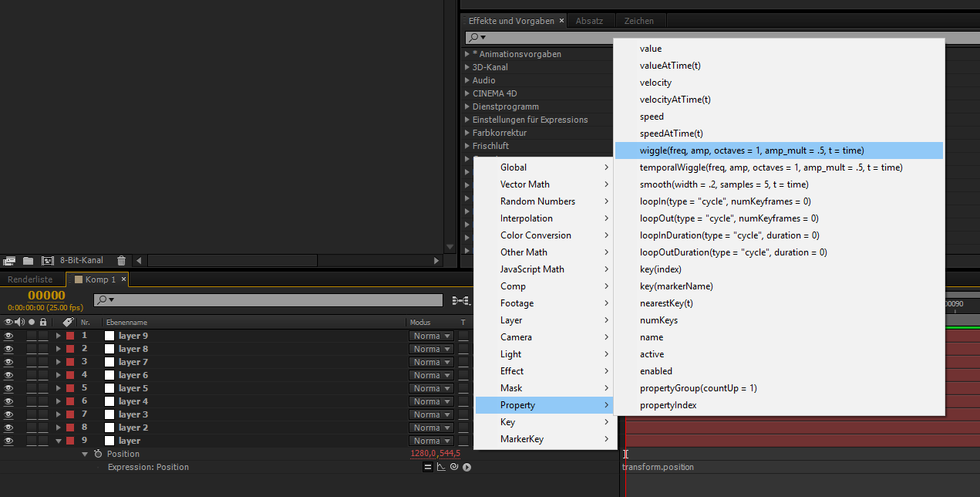
Task: Select valueAtTime(t) from the menu
Action: (x=779, y=66)
